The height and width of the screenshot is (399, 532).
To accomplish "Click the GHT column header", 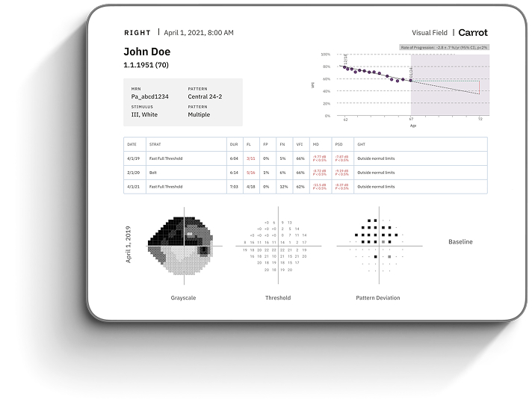I will coord(362,143).
